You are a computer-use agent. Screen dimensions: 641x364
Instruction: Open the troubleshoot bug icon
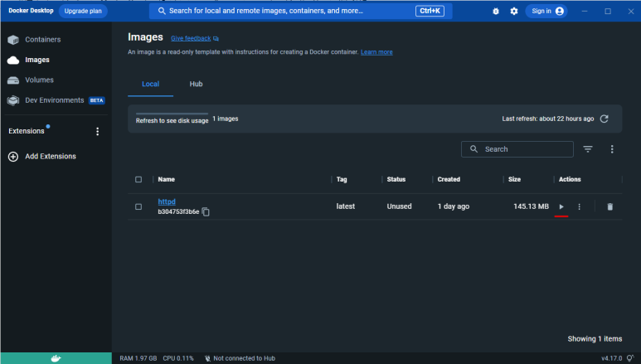(x=496, y=11)
